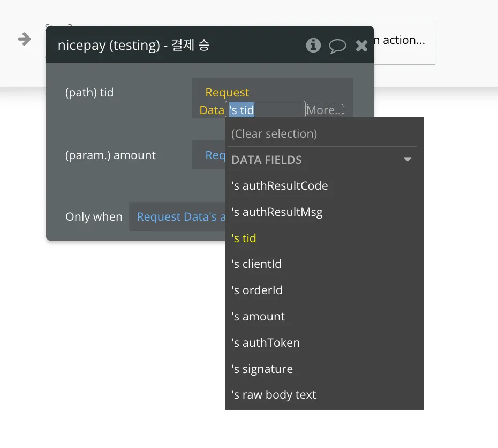Click the Only when label
The height and width of the screenshot is (448, 498).
(x=94, y=216)
